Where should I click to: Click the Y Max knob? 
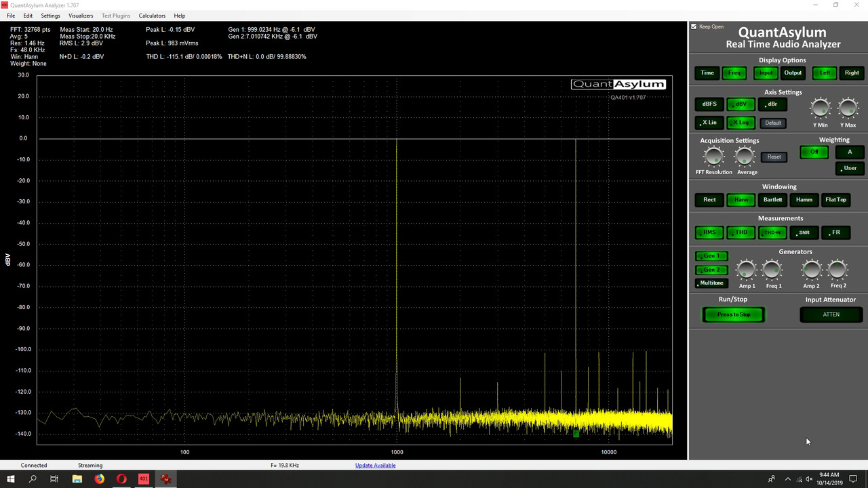tap(848, 108)
